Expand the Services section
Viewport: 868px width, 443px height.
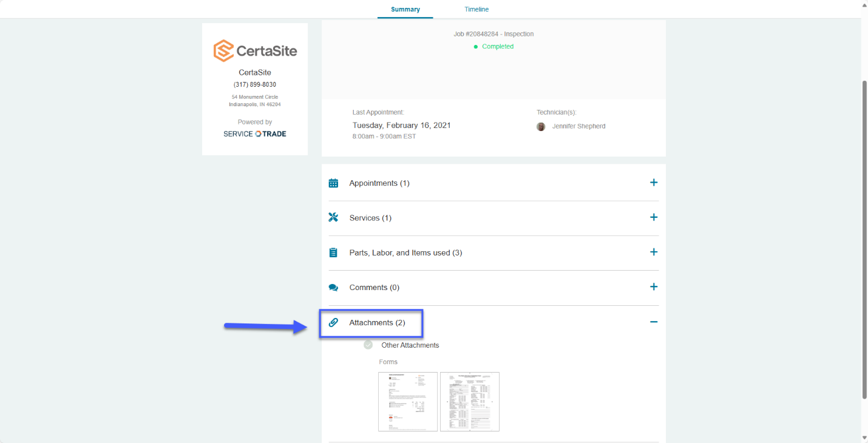click(654, 217)
